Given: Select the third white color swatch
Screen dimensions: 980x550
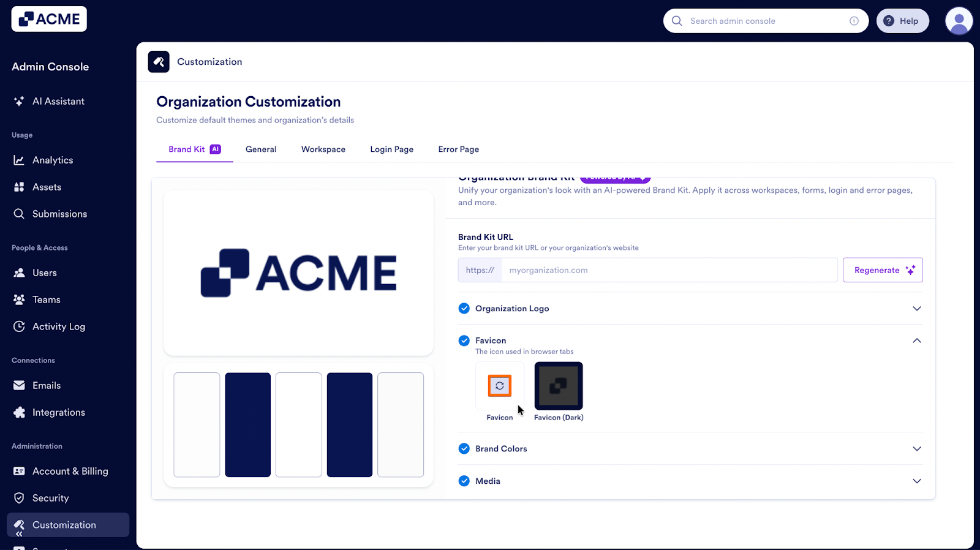Looking at the screenshot, I should (299, 425).
